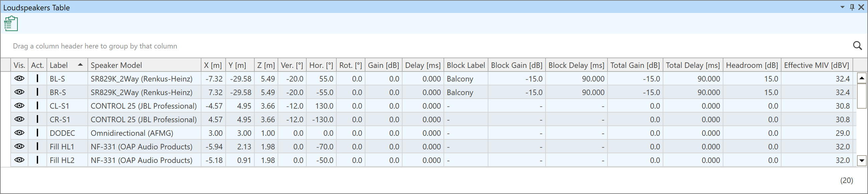Click the Block Label column header
This screenshot has width=868, height=194.
[x=466, y=65]
